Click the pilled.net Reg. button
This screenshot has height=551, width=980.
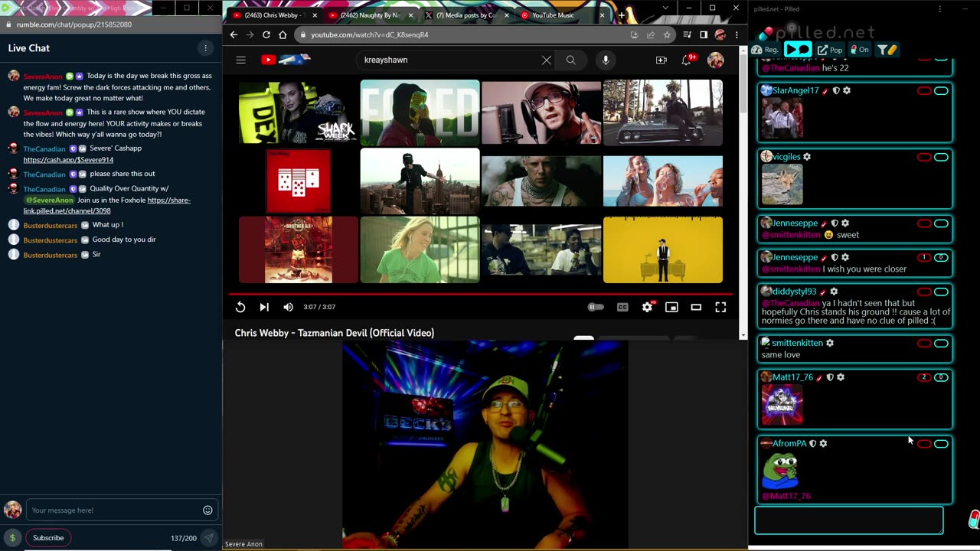[765, 50]
